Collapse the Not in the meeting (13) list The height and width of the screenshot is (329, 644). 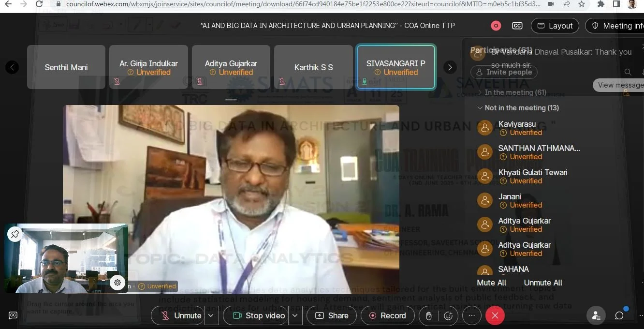517,108
